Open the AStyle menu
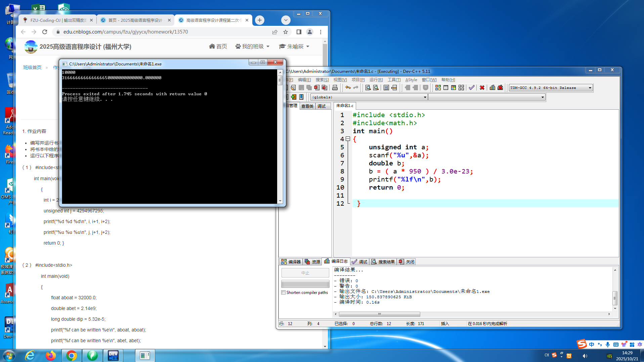 pyautogui.click(x=411, y=80)
